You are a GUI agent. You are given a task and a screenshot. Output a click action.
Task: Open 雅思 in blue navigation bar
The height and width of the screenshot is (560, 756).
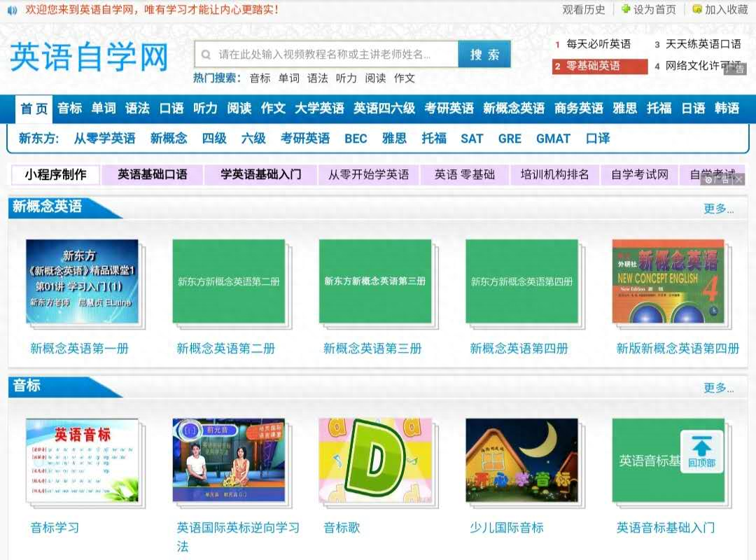coord(625,108)
